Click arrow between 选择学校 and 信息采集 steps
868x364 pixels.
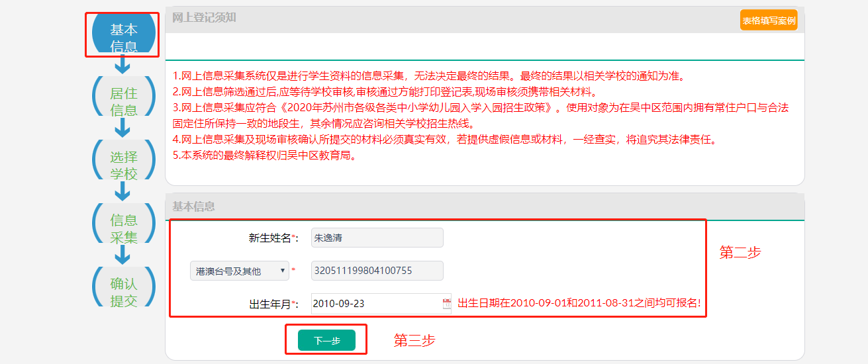pyautogui.click(x=122, y=190)
